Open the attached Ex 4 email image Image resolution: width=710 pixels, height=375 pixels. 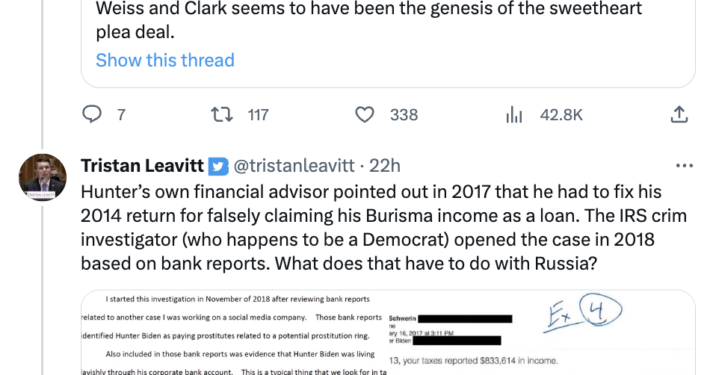[542, 333]
